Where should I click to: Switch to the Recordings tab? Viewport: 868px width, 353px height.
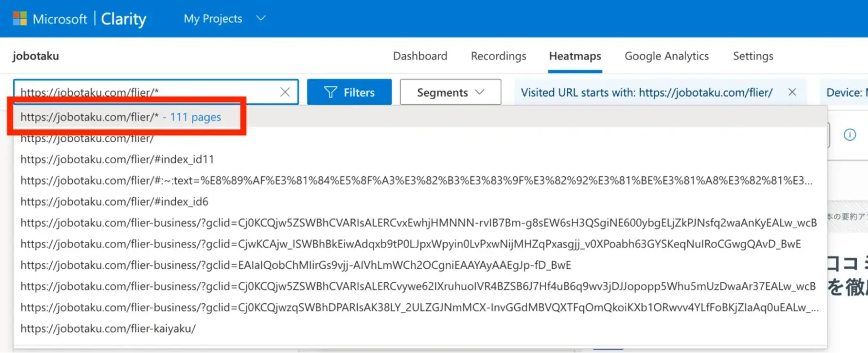pyautogui.click(x=498, y=56)
